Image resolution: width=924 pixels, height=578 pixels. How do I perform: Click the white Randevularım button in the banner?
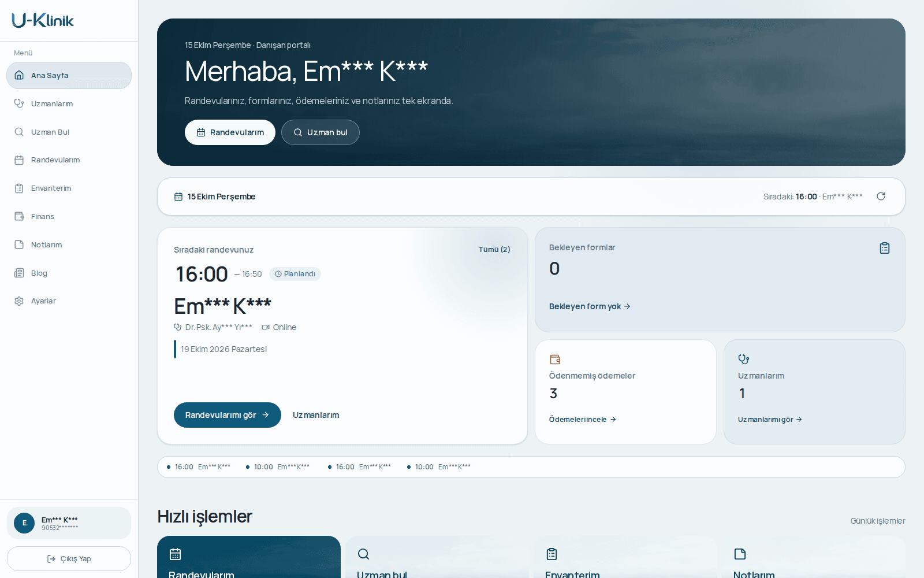point(230,132)
